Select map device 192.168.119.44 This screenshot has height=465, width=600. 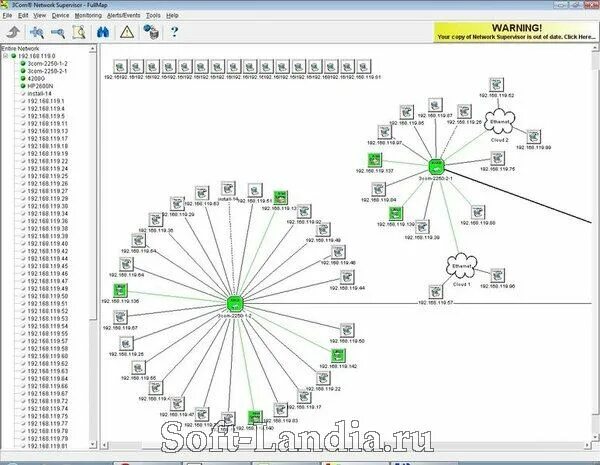347,277
